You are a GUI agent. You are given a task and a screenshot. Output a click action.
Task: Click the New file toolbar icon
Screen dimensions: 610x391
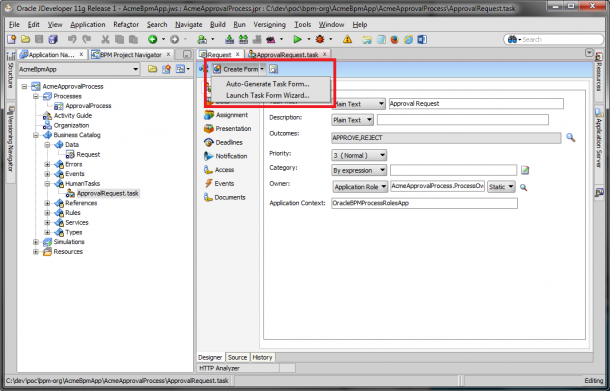click(x=11, y=39)
